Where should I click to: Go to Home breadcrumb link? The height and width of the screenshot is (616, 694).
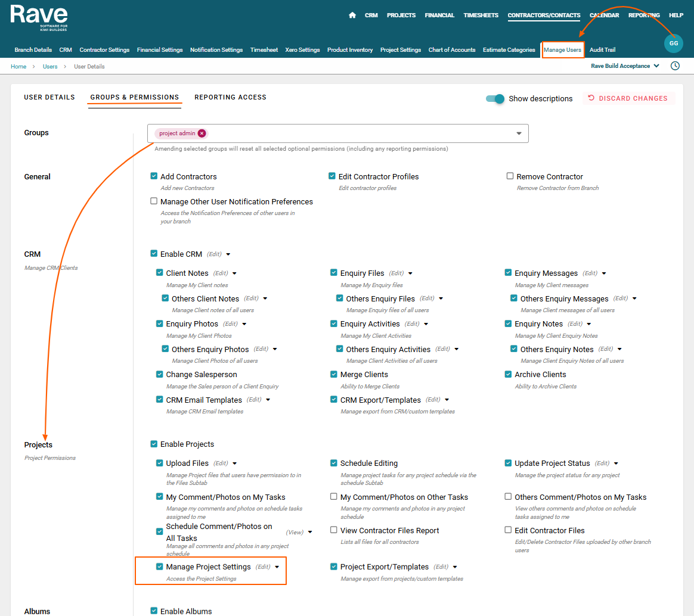(x=18, y=67)
